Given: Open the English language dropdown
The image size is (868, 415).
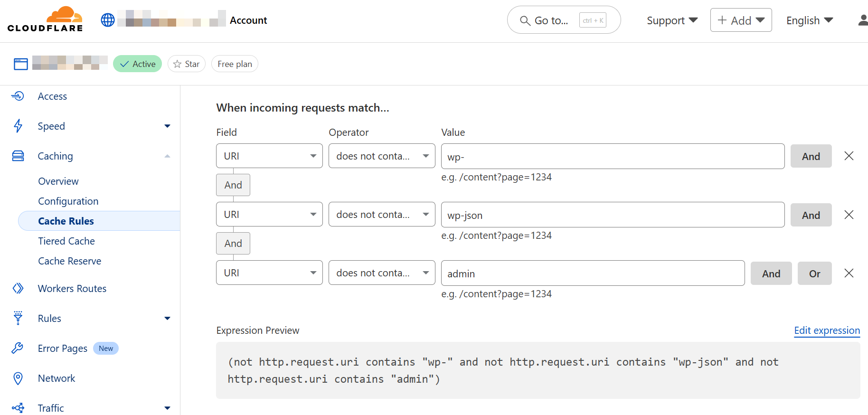Looking at the screenshot, I should (810, 20).
